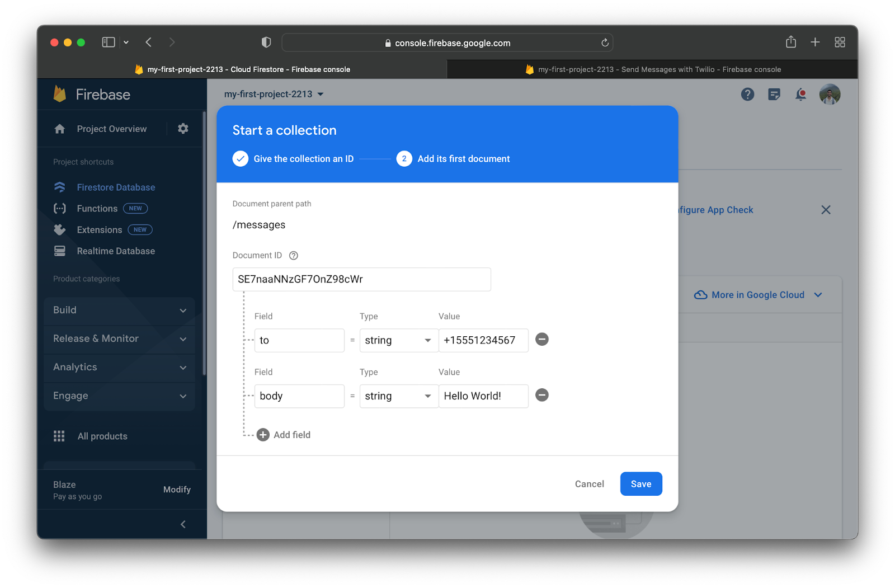Click the Firestore Database icon
Viewport: 895px width, 588px height.
point(60,187)
